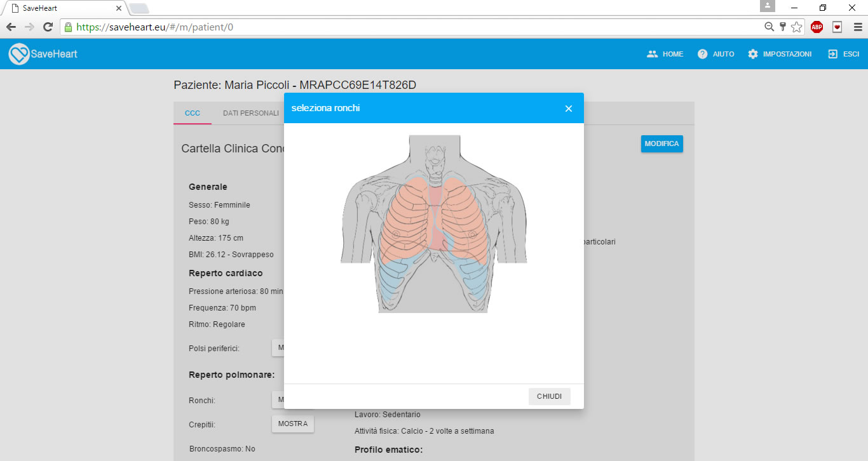Click the green padlock security icon

(67, 27)
